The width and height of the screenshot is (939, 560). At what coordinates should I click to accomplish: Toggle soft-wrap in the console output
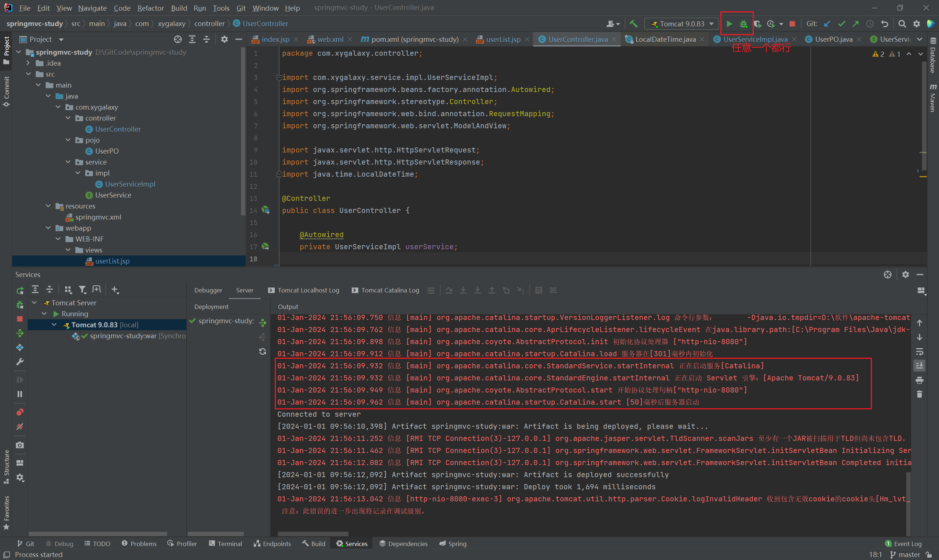tap(919, 352)
